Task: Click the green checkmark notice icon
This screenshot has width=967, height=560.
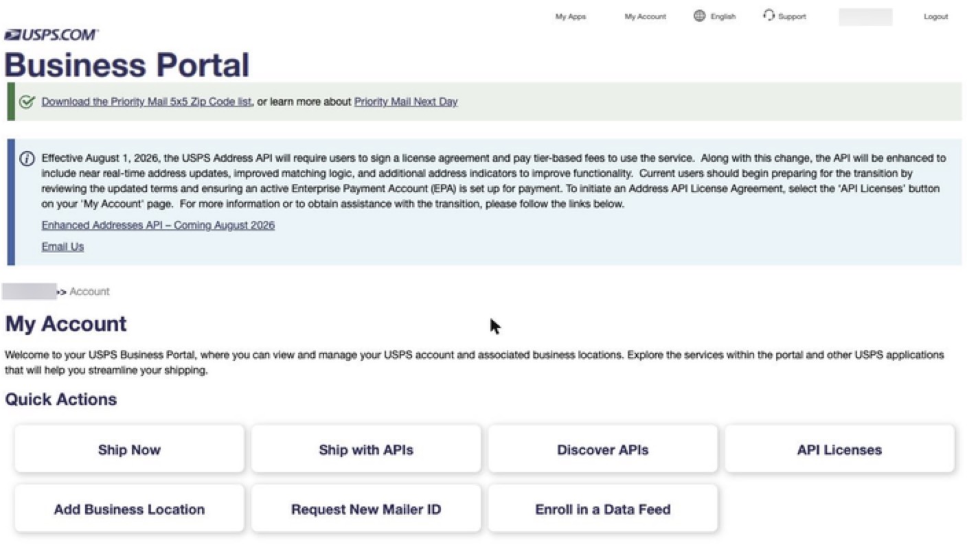Action: [27, 102]
